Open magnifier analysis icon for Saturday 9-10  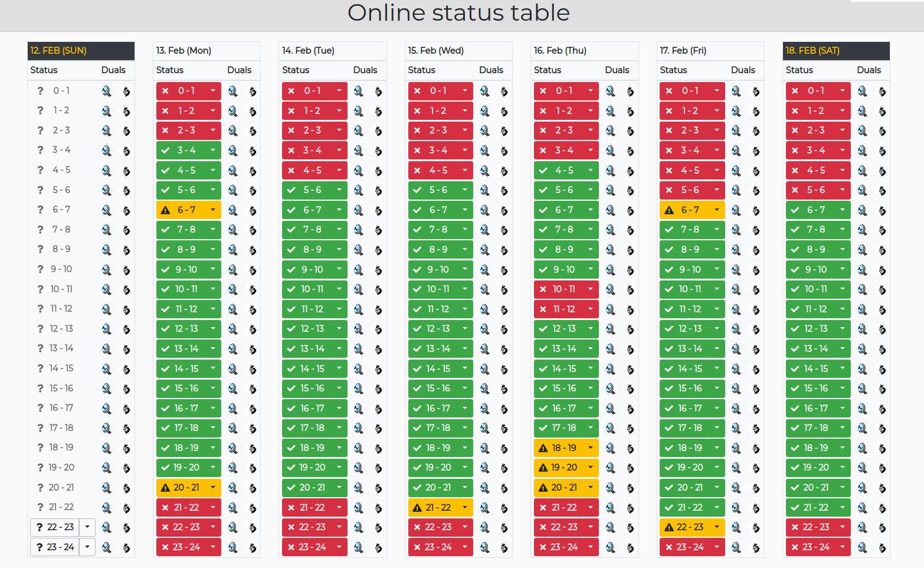(862, 270)
